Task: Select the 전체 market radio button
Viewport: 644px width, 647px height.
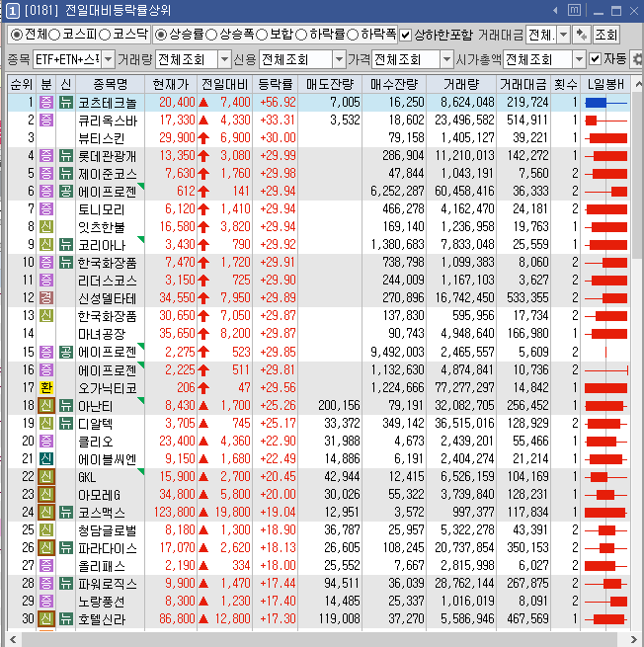Action: click(17, 35)
